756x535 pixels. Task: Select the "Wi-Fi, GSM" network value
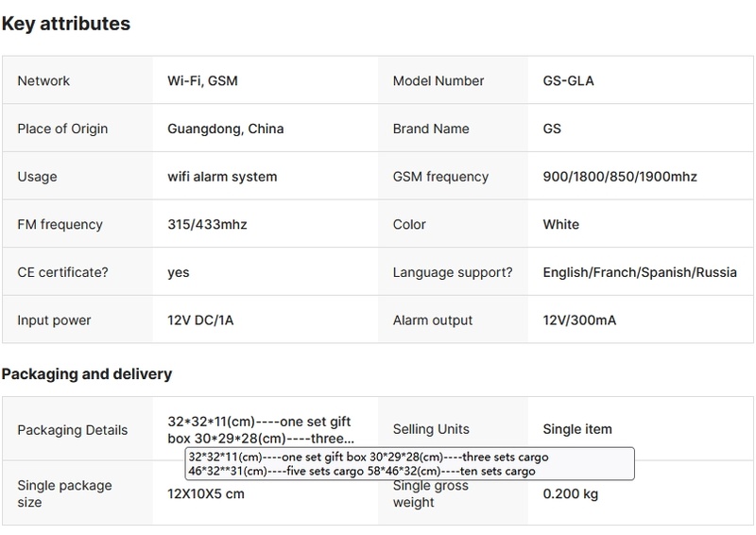pyautogui.click(x=202, y=81)
